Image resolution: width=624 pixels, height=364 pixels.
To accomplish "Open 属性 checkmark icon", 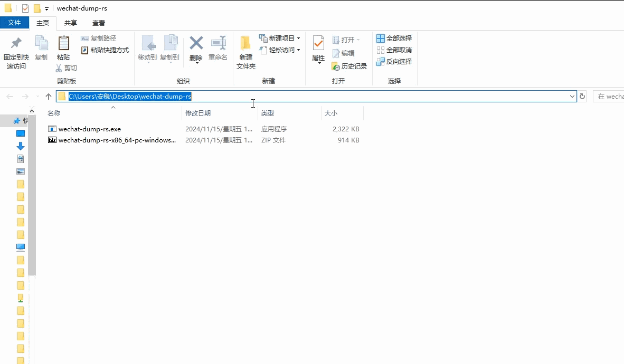I will pos(318,43).
